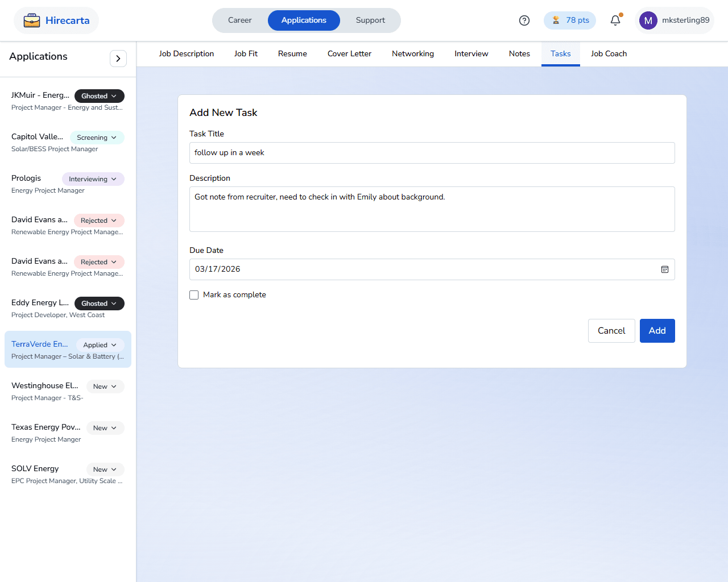Toggle the Mark as complete checkbox

point(194,295)
